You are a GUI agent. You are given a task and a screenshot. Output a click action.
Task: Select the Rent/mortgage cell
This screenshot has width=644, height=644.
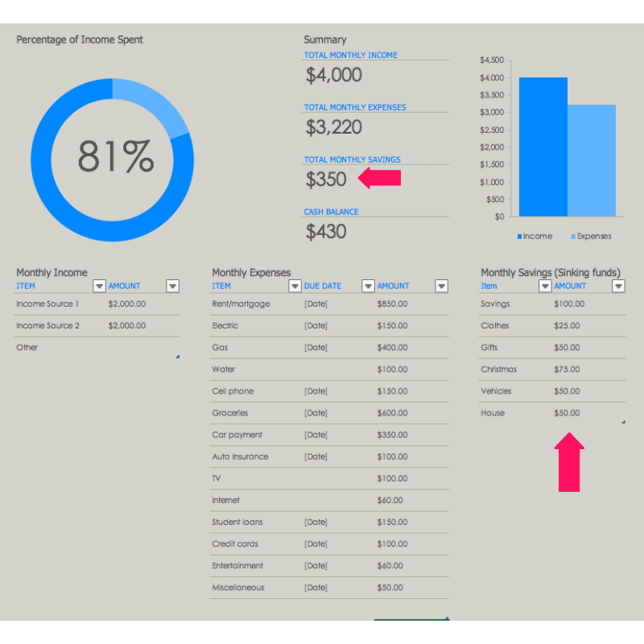click(x=241, y=304)
